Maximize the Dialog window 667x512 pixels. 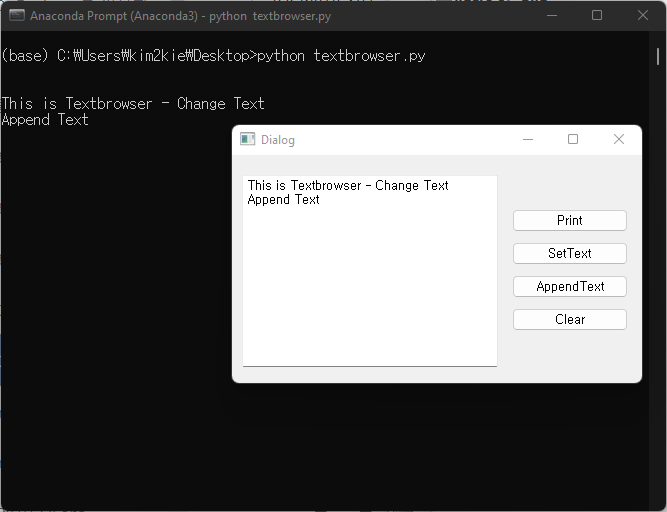(x=573, y=139)
